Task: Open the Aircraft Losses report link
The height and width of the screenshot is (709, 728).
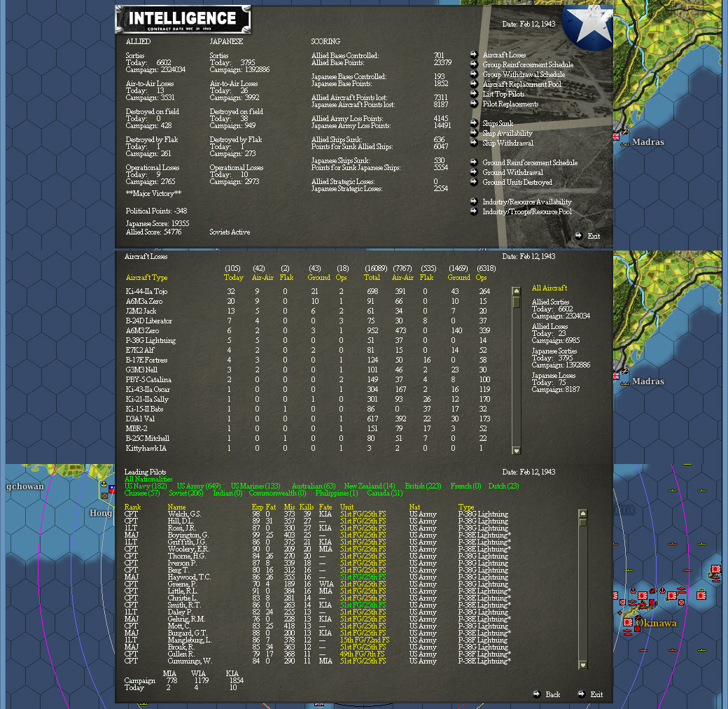Action: (504, 55)
